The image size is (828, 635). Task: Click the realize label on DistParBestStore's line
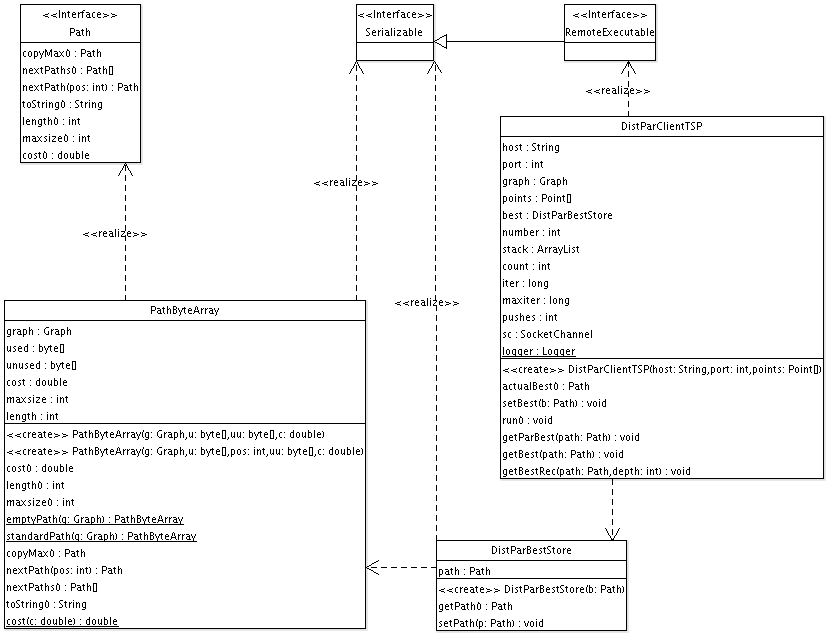click(x=427, y=303)
